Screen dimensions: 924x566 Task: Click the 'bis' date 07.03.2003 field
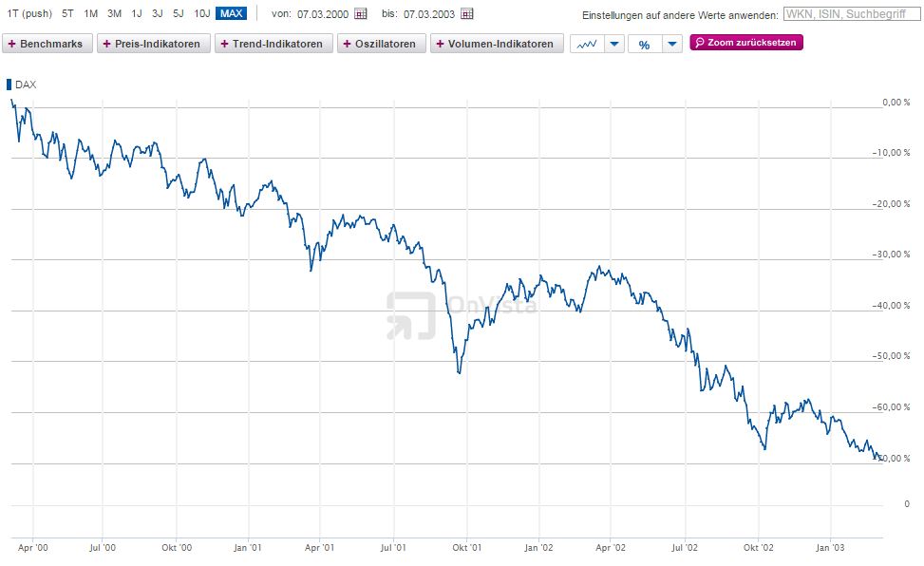[x=429, y=14]
